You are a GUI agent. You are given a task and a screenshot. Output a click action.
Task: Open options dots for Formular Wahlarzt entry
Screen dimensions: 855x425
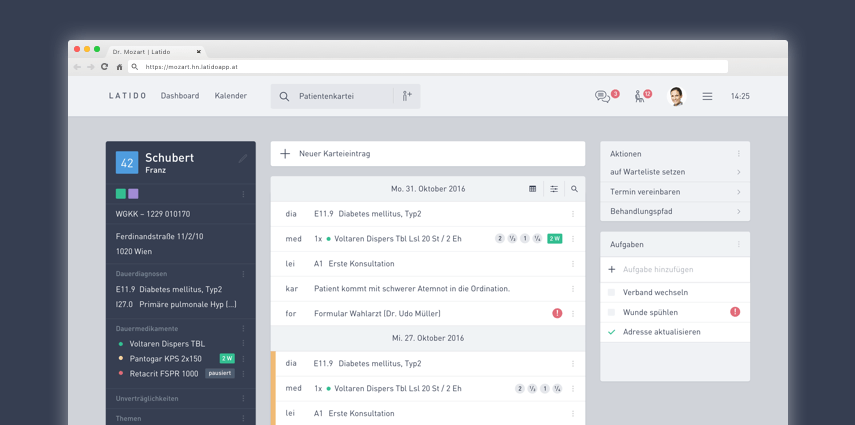coord(573,314)
